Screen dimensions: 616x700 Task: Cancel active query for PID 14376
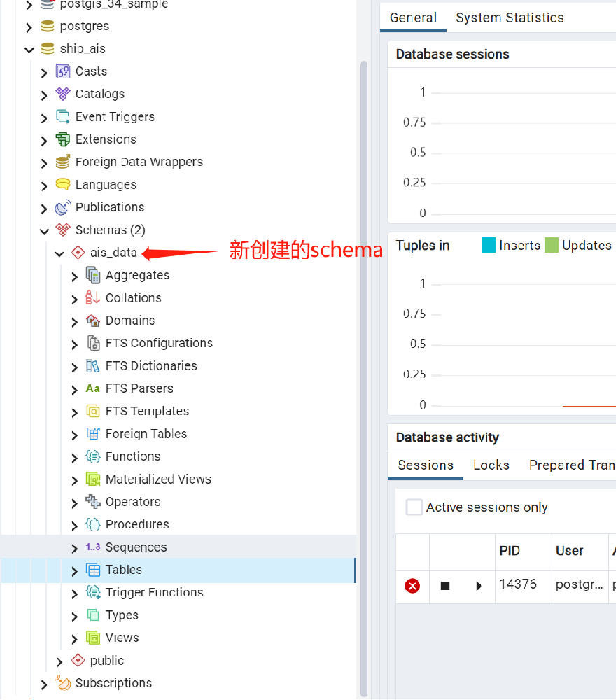pos(445,586)
